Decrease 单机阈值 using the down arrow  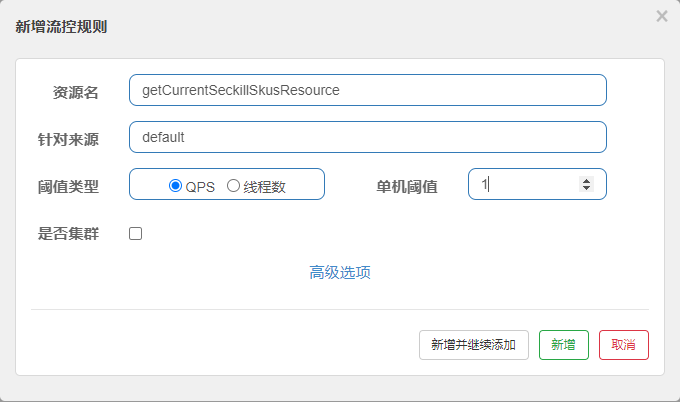tap(586, 188)
